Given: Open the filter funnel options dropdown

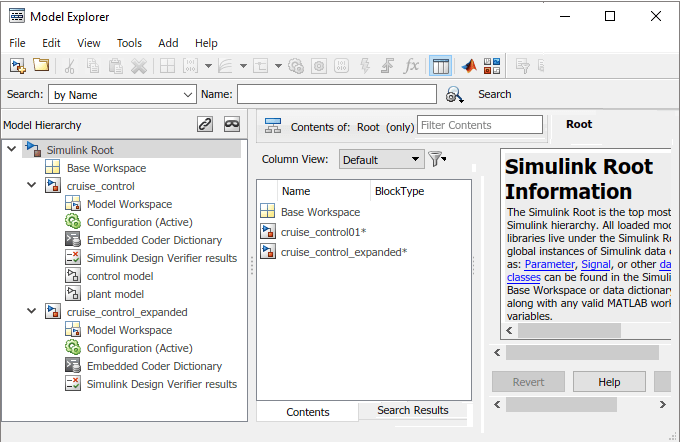Looking at the screenshot, I should (437, 159).
